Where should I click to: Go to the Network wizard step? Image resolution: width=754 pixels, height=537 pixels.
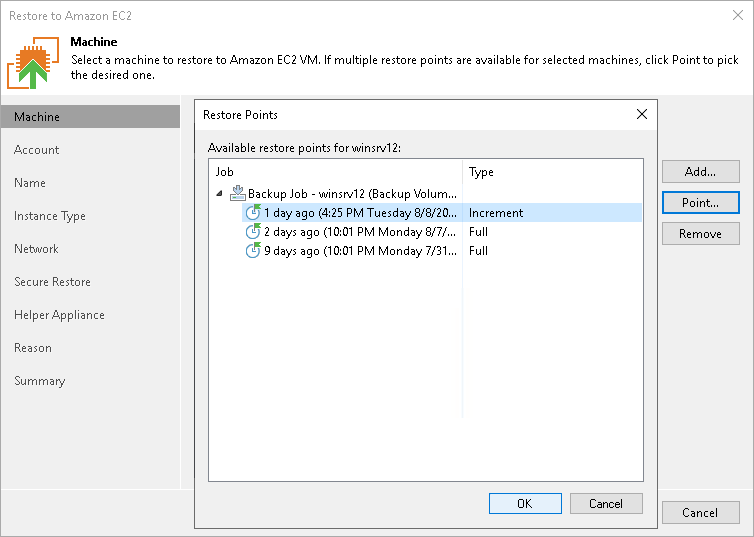(36, 249)
